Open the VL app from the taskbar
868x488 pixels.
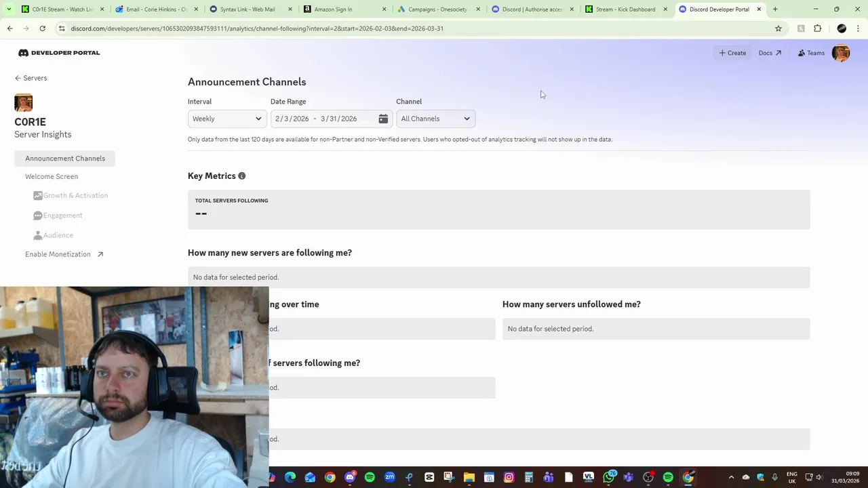588,477
